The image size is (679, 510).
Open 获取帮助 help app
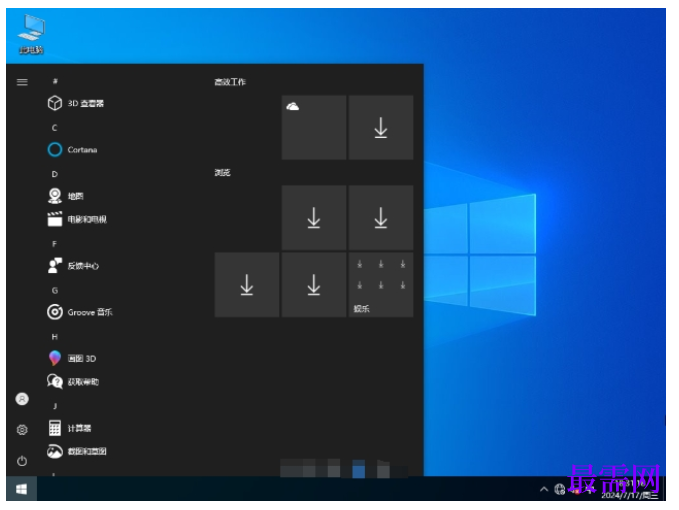point(73,382)
